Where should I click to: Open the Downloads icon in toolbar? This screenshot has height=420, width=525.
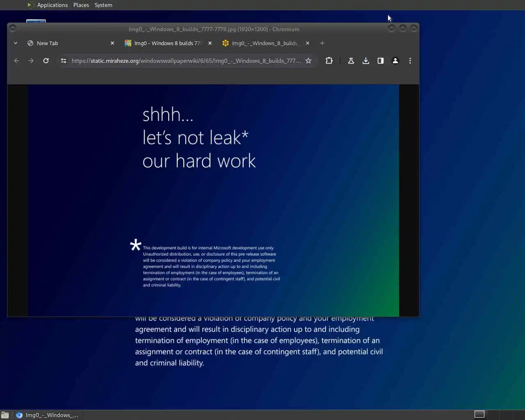[366, 61]
